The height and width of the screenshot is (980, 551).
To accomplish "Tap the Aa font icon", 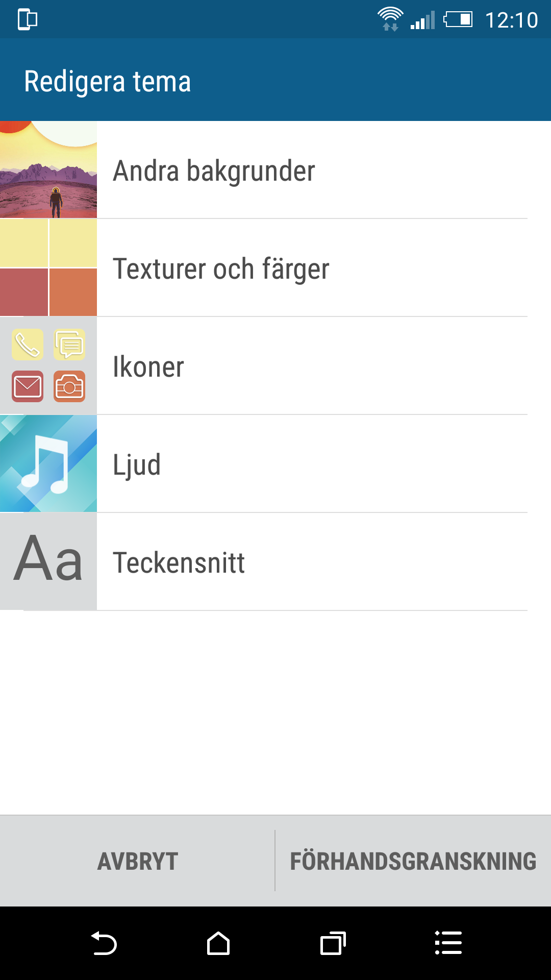I will pyautogui.click(x=48, y=561).
